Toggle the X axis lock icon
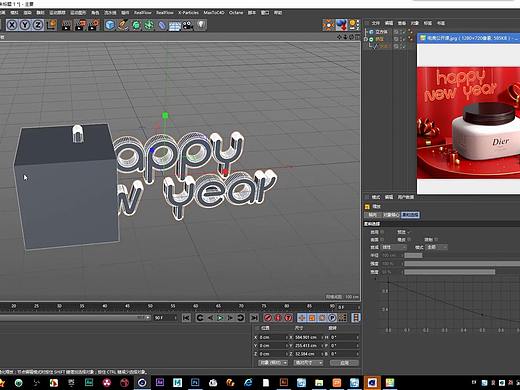 [x=12, y=25]
